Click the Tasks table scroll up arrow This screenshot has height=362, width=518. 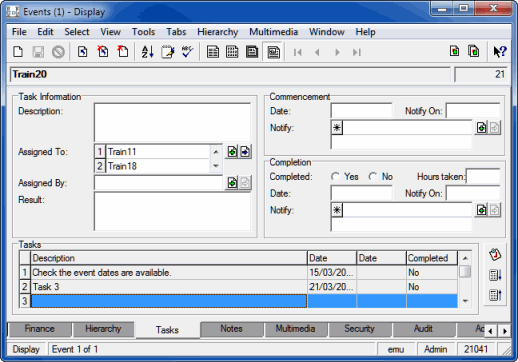click(x=465, y=258)
